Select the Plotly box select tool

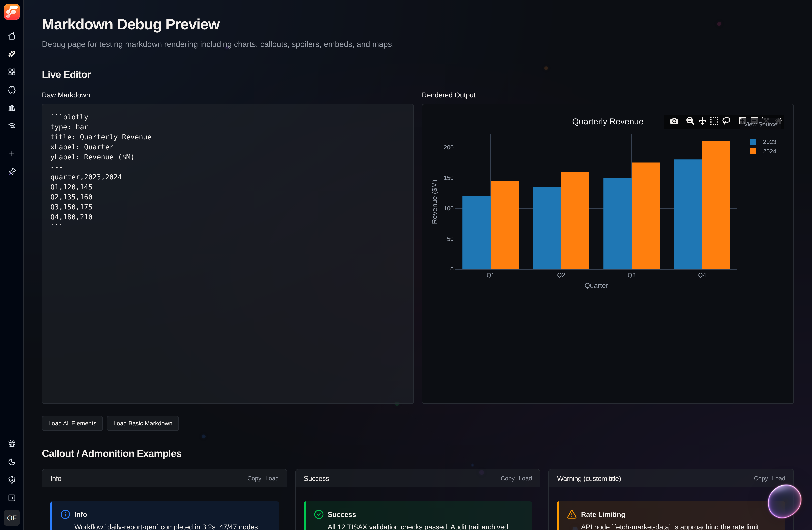coord(714,121)
